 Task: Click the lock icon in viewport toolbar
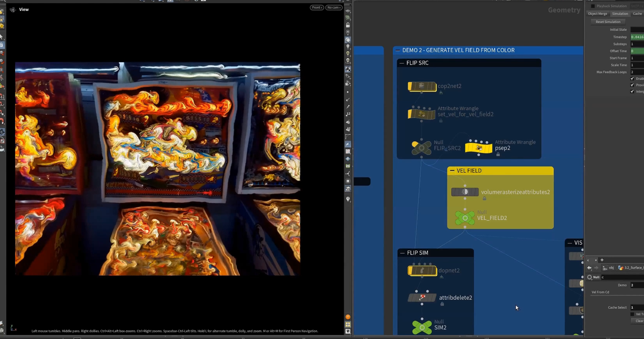pyautogui.click(x=348, y=25)
